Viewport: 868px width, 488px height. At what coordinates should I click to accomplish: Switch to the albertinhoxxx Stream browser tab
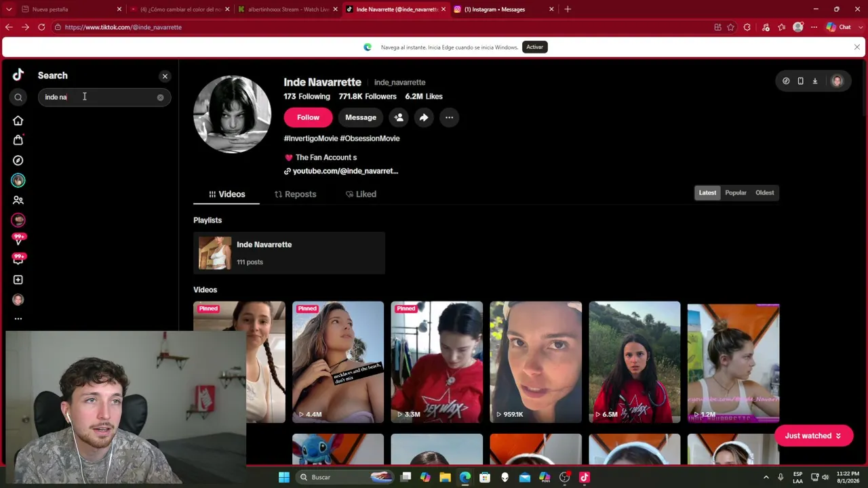pyautogui.click(x=288, y=9)
